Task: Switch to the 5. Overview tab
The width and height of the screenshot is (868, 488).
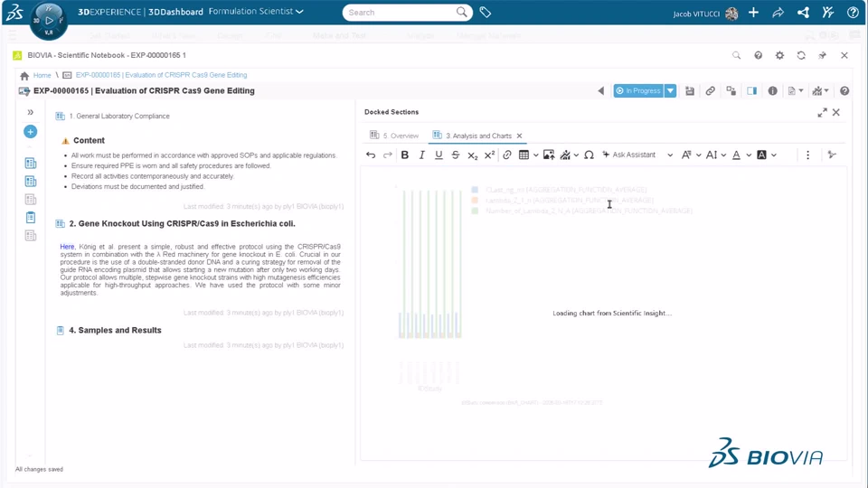Action: coord(395,136)
